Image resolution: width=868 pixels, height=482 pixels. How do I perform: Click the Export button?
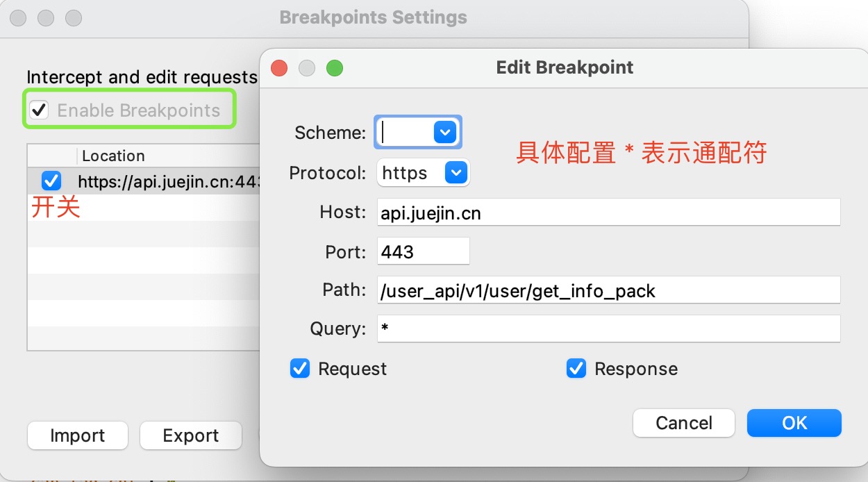click(191, 435)
